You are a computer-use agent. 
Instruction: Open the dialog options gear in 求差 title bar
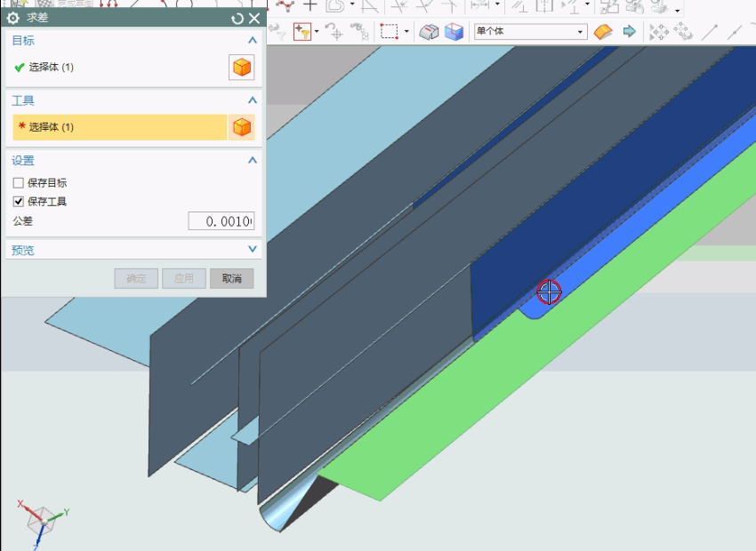click(x=13, y=19)
